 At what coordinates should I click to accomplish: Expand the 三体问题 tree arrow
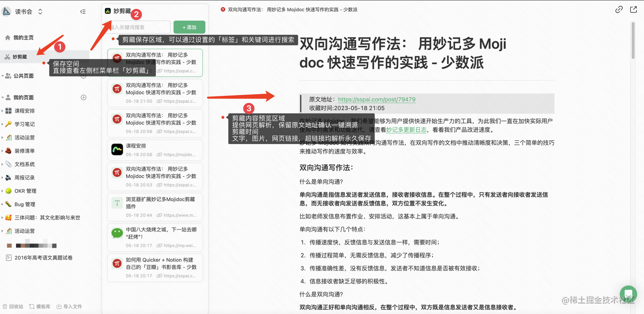point(2,218)
